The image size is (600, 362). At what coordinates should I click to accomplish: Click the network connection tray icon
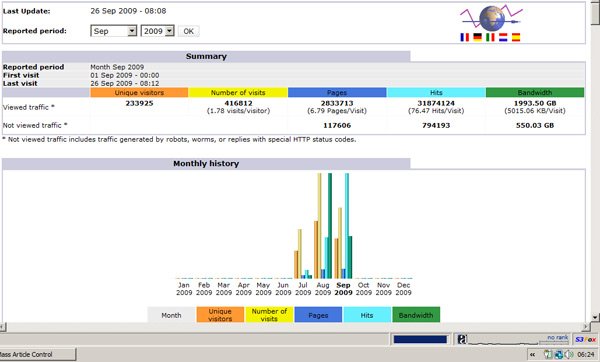pos(559,354)
